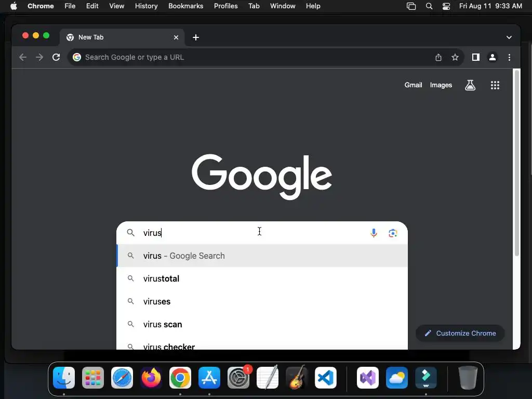
Task: Close the New Tab tab
Action: [176, 37]
